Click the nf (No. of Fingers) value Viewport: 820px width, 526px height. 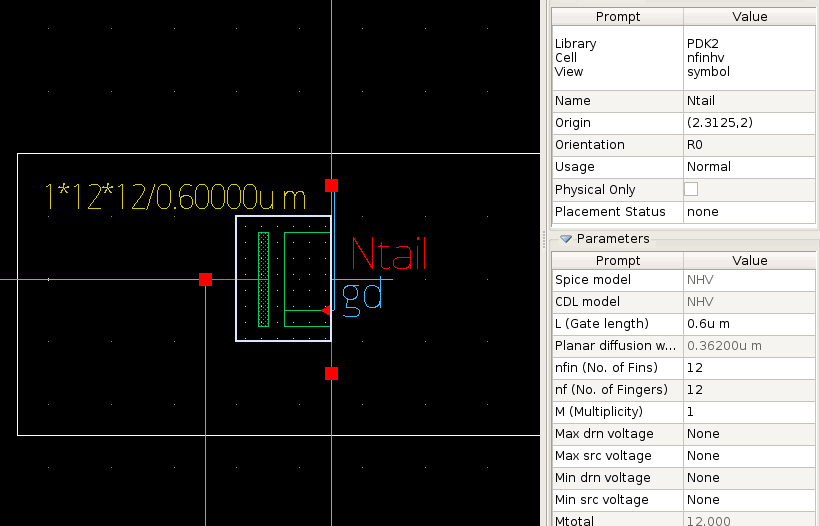[x=749, y=390]
